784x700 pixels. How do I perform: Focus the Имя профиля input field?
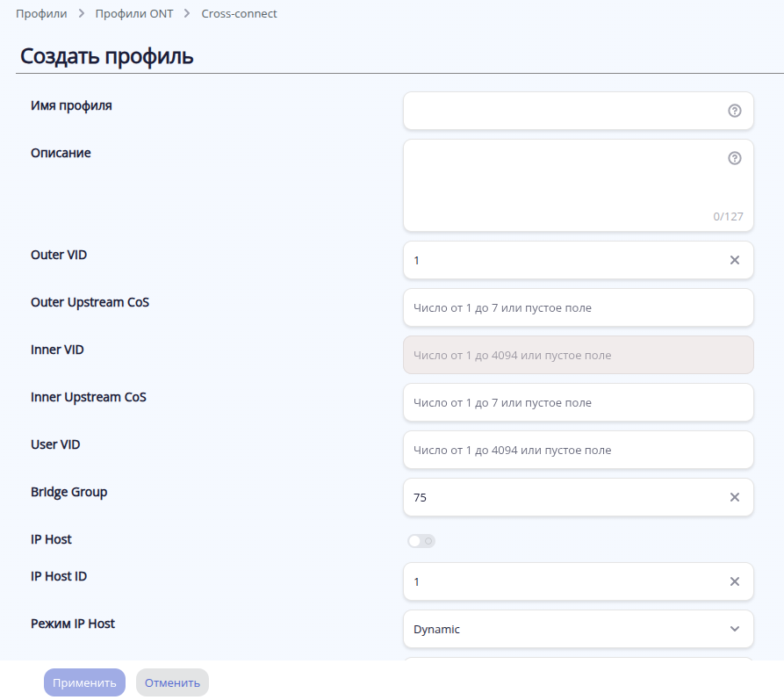pos(562,111)
